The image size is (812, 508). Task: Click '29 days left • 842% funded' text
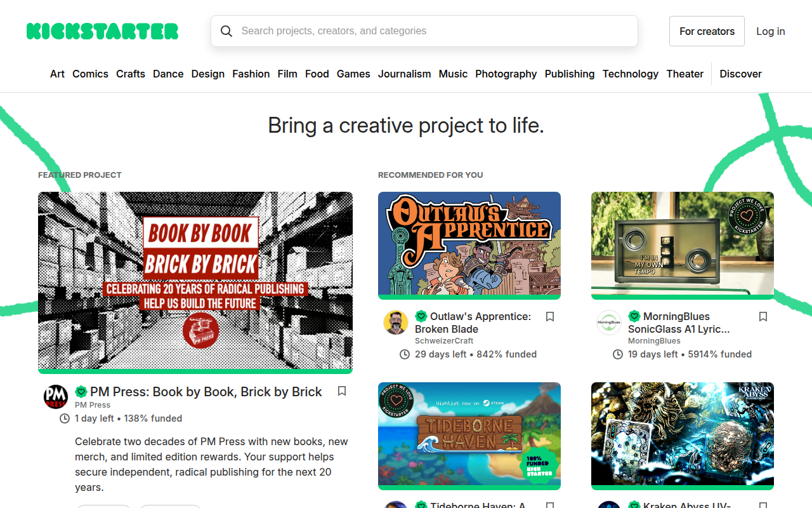point(476,354)
